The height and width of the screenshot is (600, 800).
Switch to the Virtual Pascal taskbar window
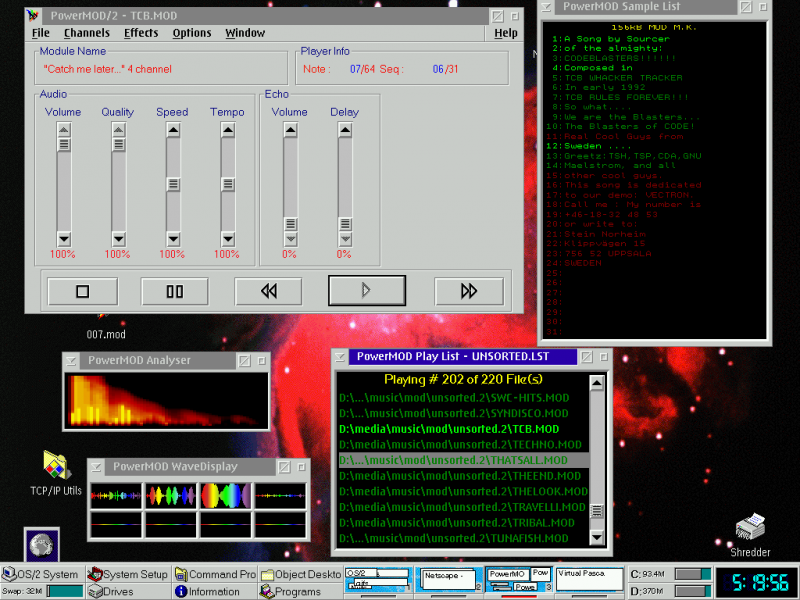(589, 579)
